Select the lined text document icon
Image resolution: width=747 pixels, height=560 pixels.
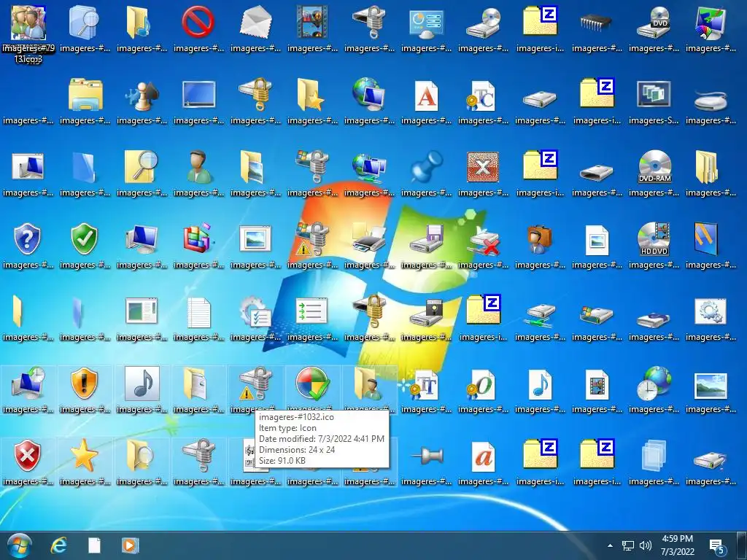tap(198, 312)
